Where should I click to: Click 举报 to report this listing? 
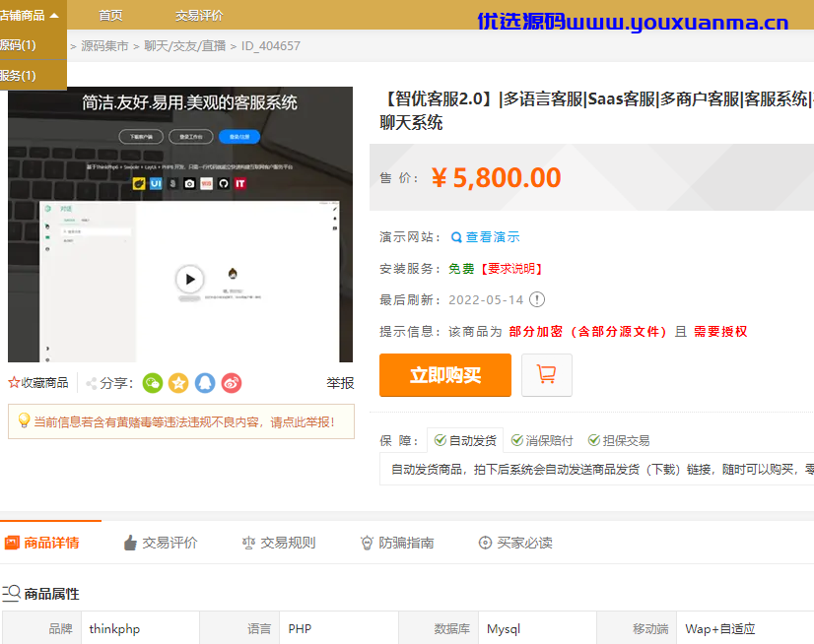[340, 383]
